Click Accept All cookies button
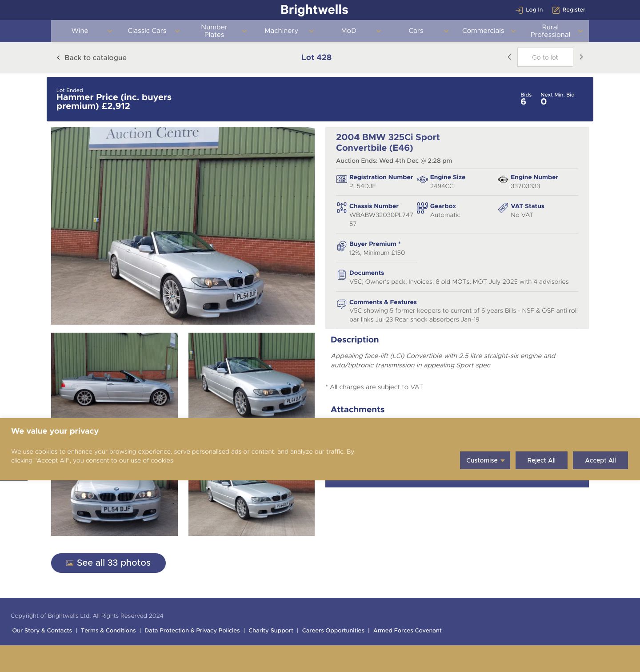The height and width of the screenshot is (672, 640). 600,460
